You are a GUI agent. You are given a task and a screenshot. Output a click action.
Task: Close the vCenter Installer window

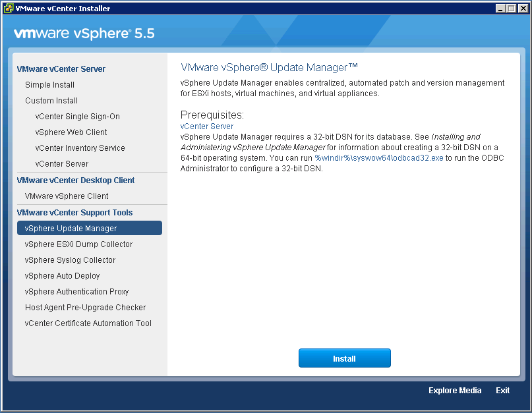point(523,8)
